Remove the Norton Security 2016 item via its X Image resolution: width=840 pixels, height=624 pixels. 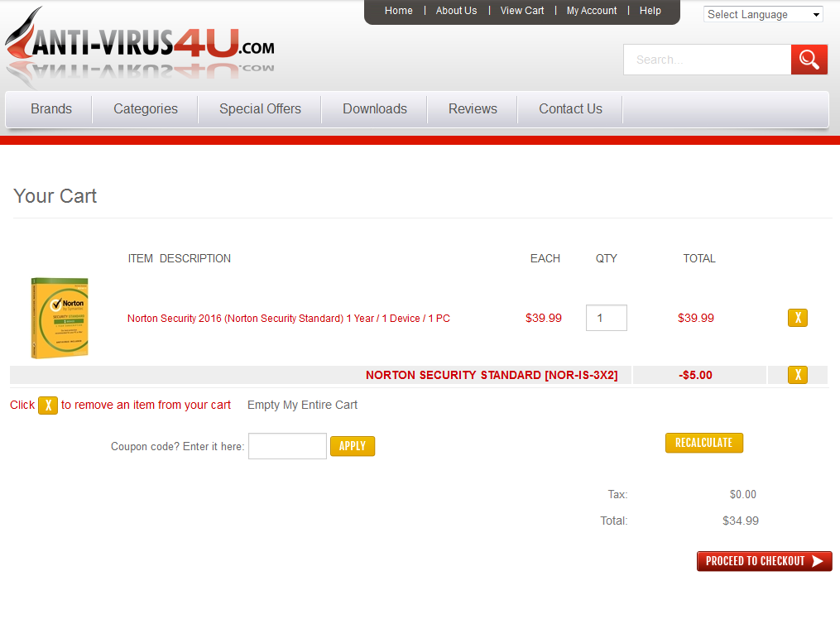(797, 318)
